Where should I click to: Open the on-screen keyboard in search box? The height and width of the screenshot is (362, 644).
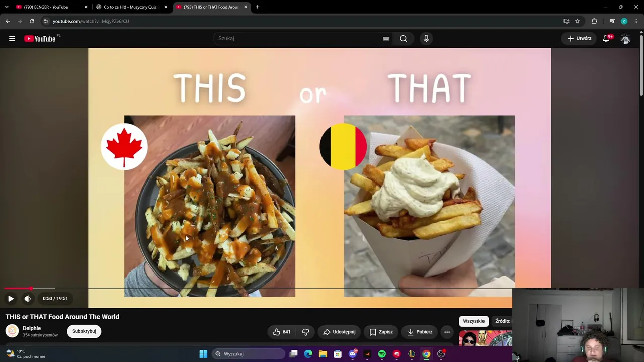point(386,39)
